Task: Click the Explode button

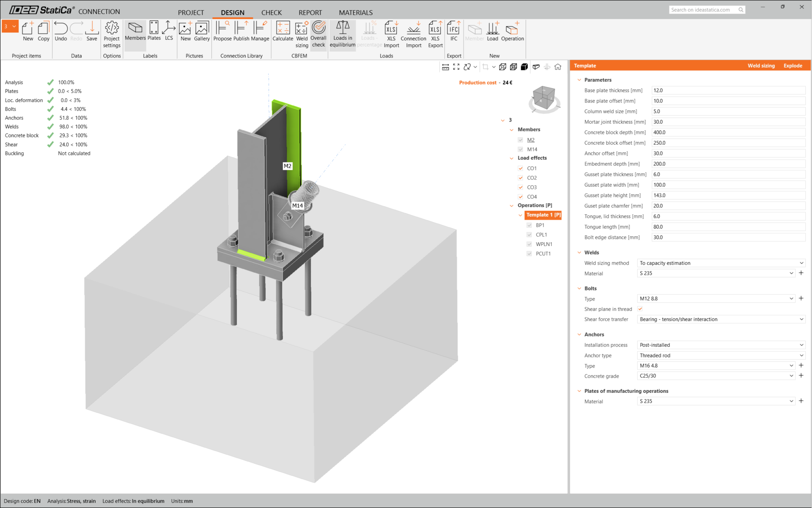Action: click(793, 66)
